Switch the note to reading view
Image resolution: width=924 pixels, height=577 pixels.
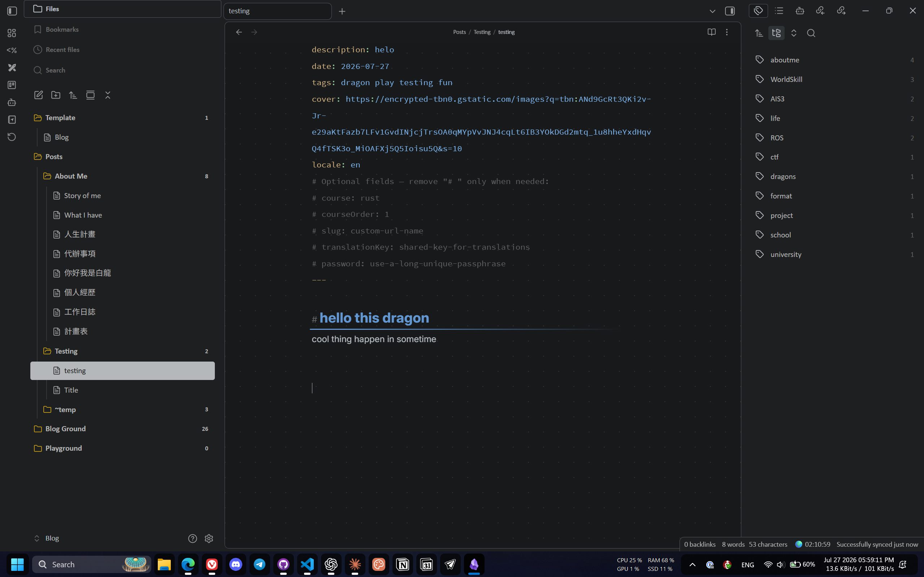point(711,32)
